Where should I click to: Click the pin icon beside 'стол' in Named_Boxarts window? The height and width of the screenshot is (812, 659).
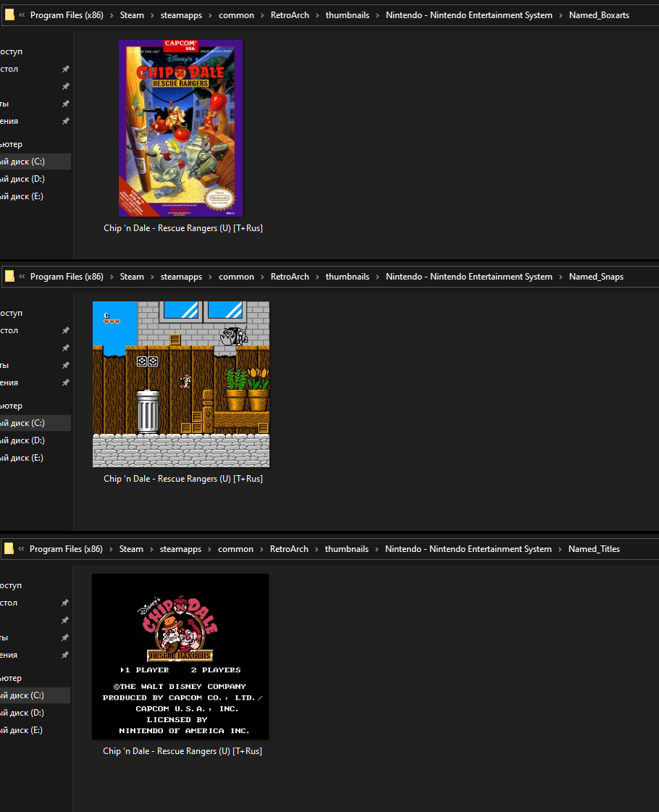point(65,69)
